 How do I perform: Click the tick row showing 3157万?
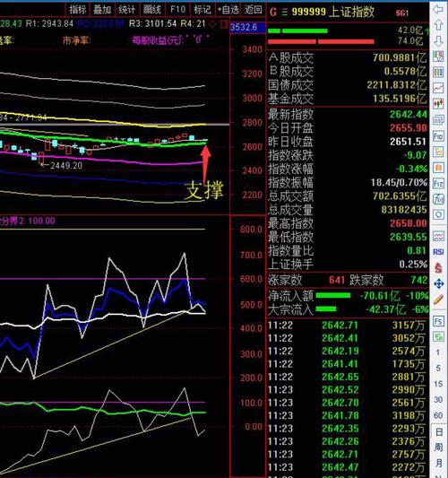(347, 326)
